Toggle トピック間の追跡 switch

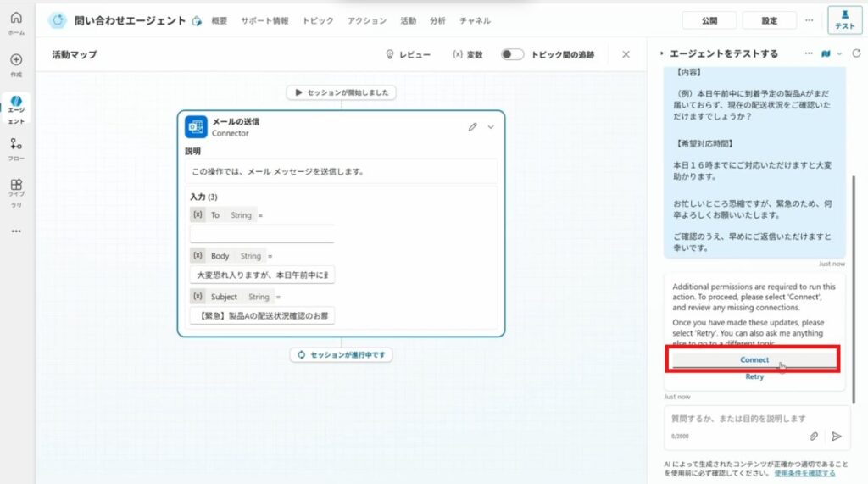click(x=512, y=54)
